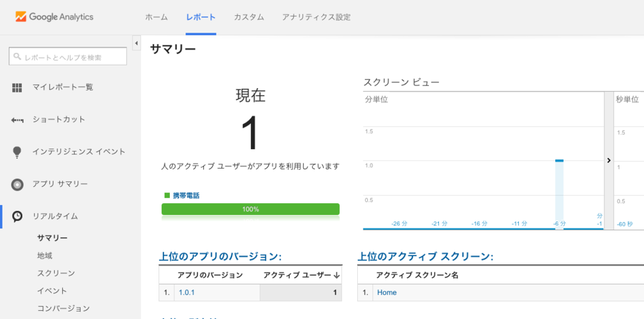Viewport: 644px width, 319px height.
Task: Click the スクリーン ビュー chart title
Action: tap(401, 82)
